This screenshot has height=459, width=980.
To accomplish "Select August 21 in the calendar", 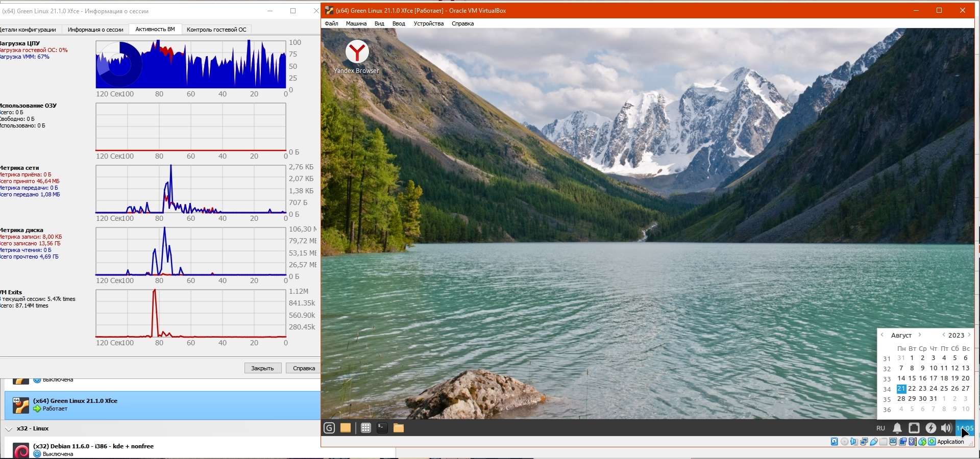I will [901, 389].
